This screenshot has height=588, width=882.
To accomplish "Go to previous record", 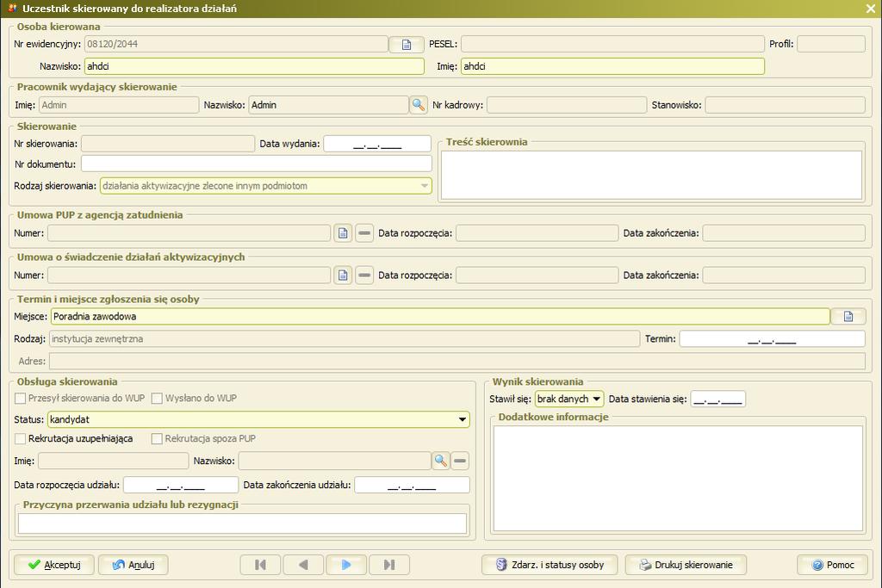I will [303, 565].
